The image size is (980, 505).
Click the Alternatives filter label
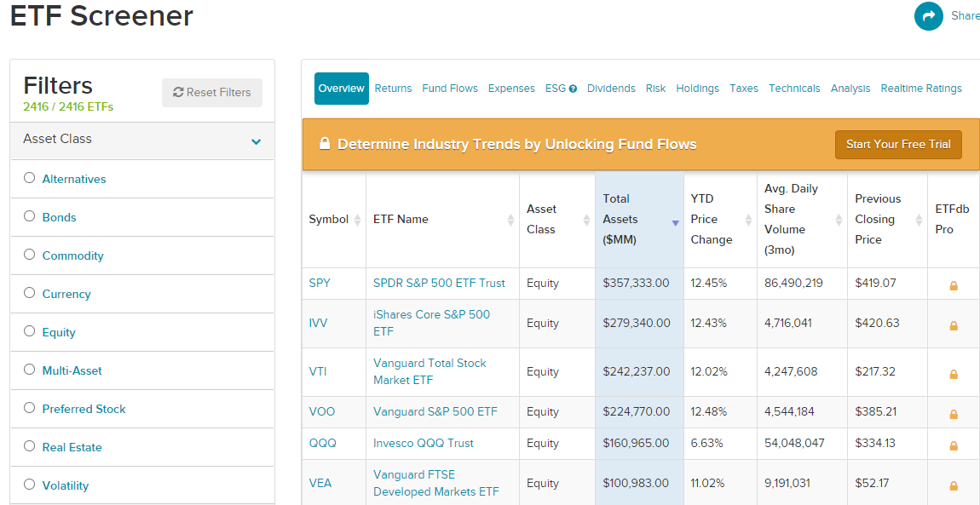pyautogui.click(x=74, y=179)
